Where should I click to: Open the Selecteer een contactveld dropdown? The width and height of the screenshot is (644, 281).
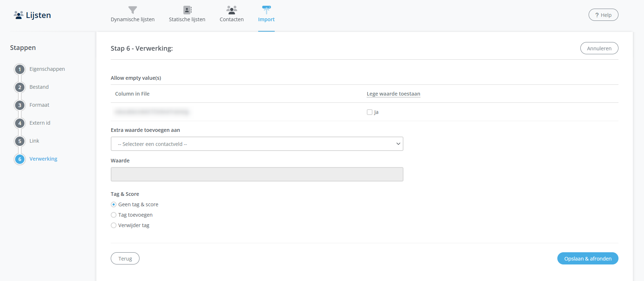[257, 144]
